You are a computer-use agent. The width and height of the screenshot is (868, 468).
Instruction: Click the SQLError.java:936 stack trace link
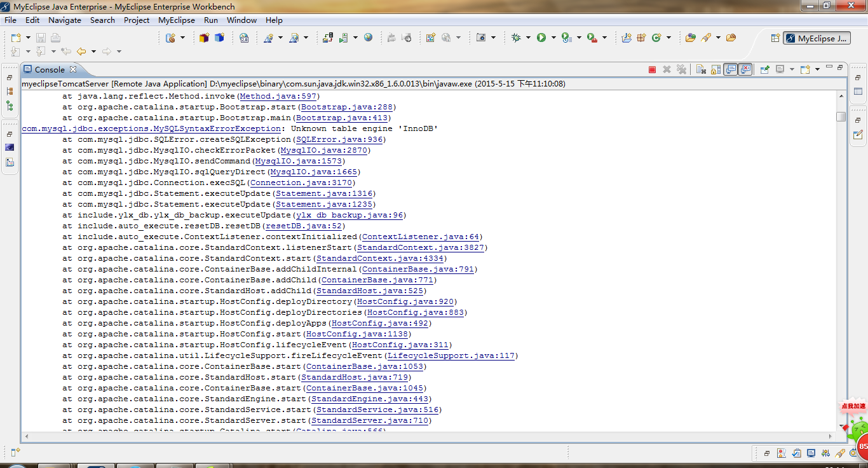point(340,139)
